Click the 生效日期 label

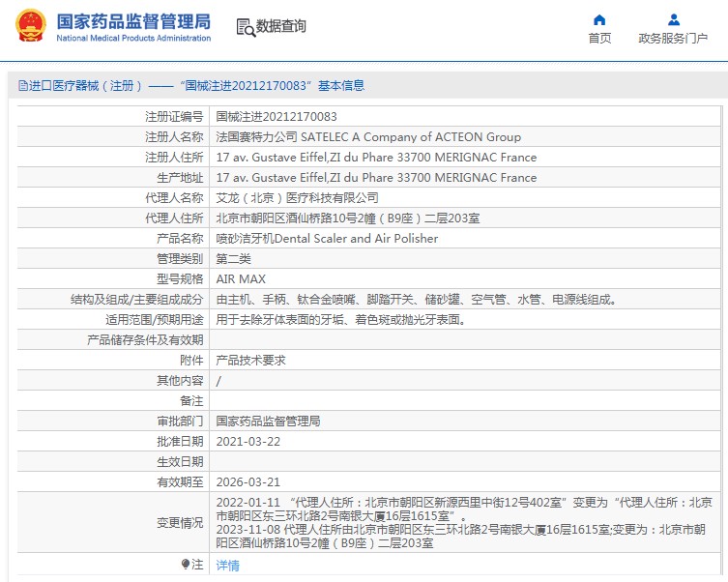point(180,462)
